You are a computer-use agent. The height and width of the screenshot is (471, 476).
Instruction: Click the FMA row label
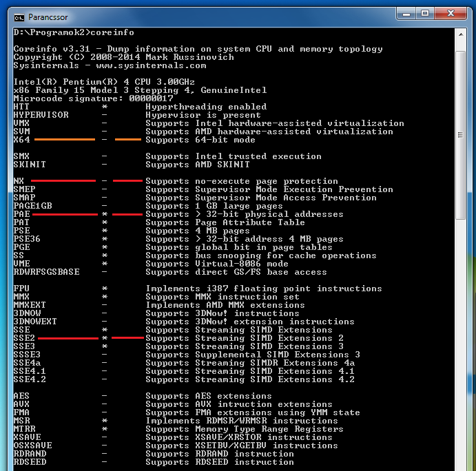21,412
